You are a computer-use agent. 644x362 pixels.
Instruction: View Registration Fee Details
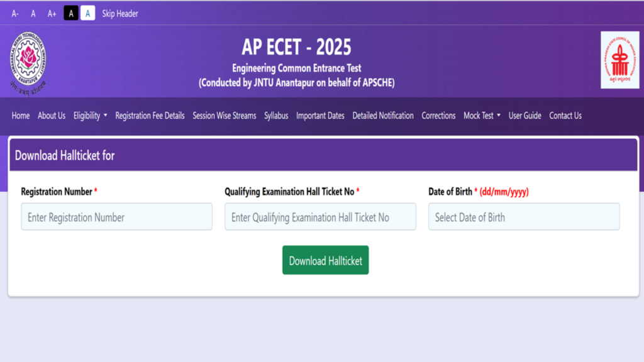149,116
